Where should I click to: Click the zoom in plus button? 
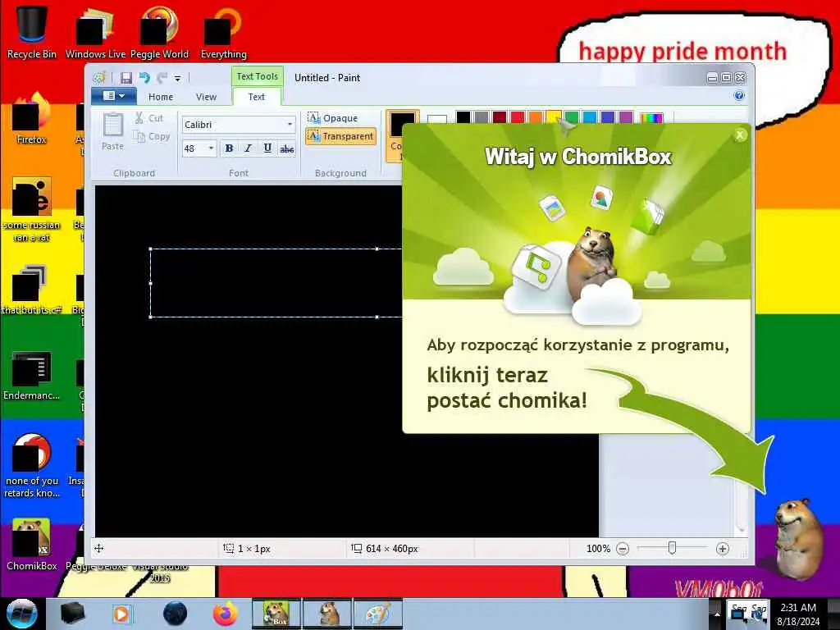pyautogui.click(x=722, y=549)
